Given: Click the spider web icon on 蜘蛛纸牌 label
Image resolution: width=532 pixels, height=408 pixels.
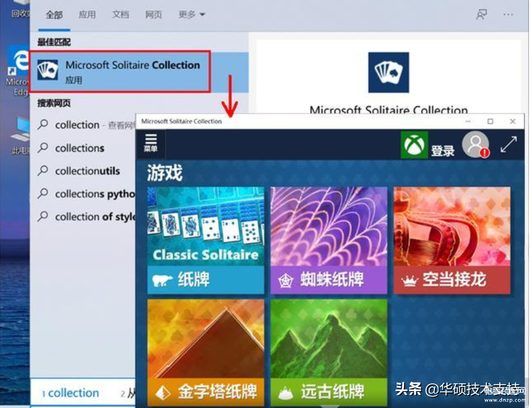Looking at the screenshot, I should coord(286,280).
